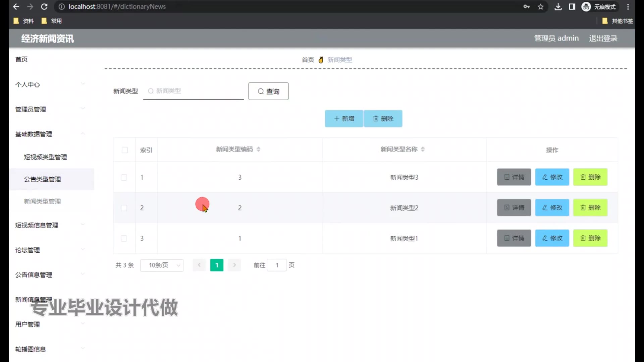This screenshot has height=362, width=644.
Task: Sort by 新闻类型编码 column arrows
Action: pyautogui.click(x=258, y=149)
